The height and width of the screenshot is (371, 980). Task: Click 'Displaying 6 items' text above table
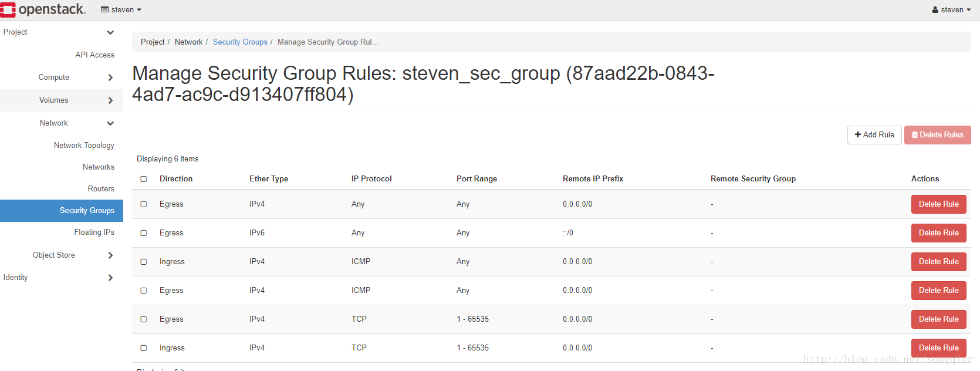coord(168,159)
